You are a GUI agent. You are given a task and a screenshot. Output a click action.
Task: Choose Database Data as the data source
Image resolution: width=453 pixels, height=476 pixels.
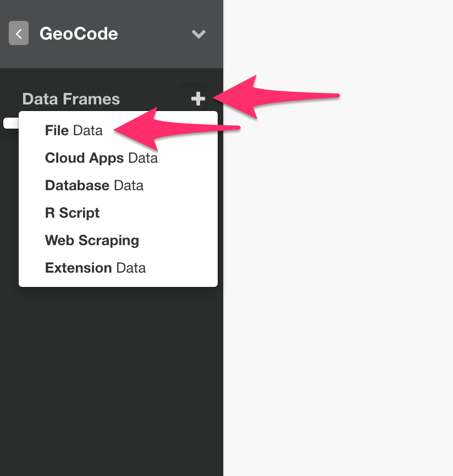93,185
